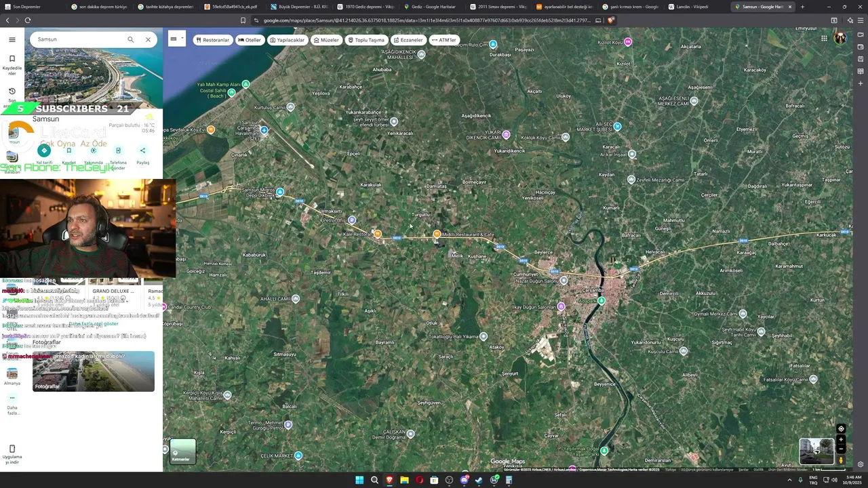This screenshot has height=488, width=868.
Task: Open browser sidebar settings gear icon
Action: [861, 464]
